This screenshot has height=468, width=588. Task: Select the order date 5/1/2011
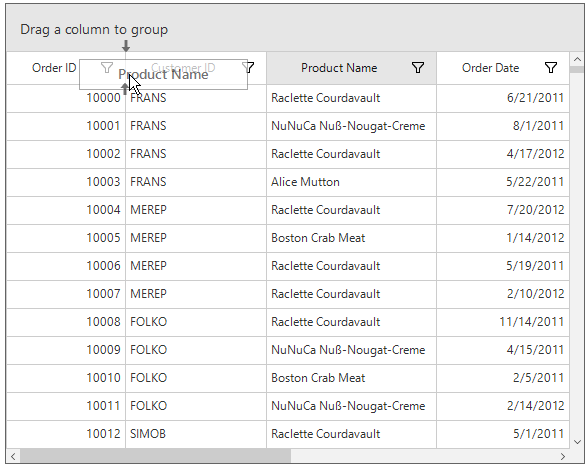click(503, 434)
